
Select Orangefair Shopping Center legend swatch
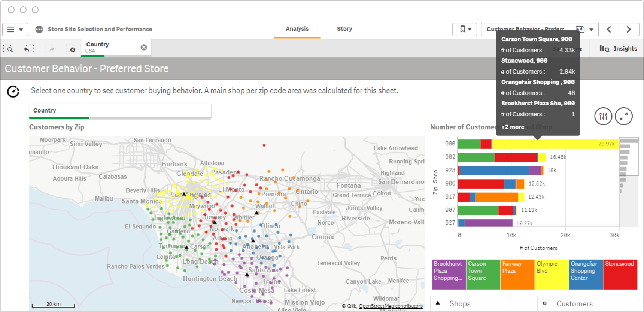click(586, 274)
